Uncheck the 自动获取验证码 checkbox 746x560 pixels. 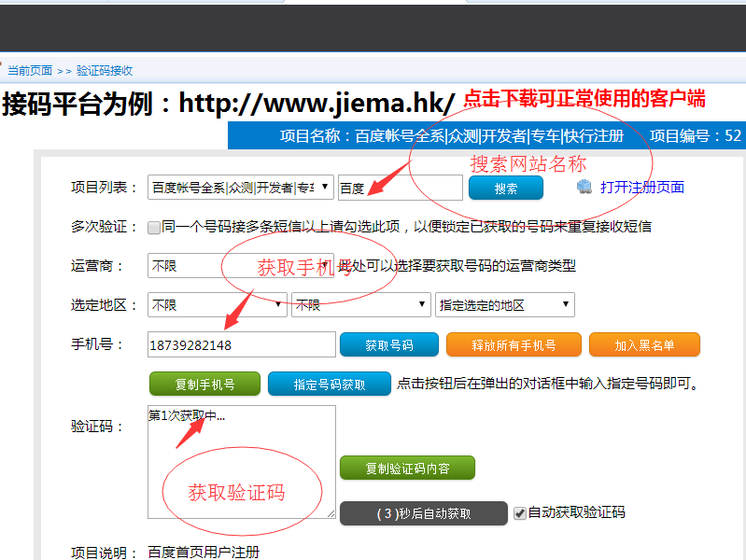pos(520,512)
